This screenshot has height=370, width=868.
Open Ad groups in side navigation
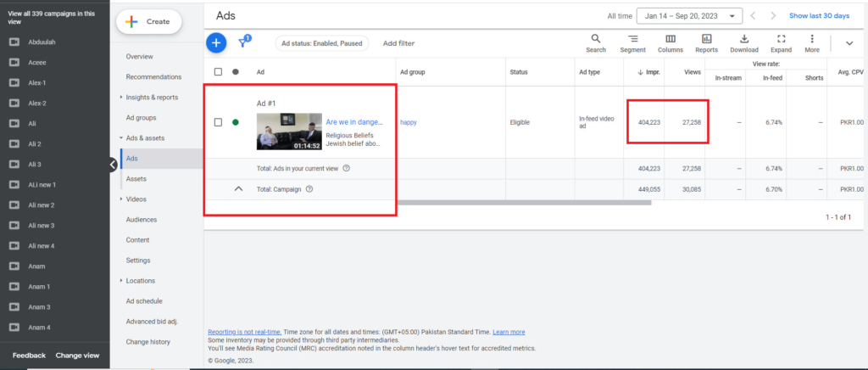141,118
